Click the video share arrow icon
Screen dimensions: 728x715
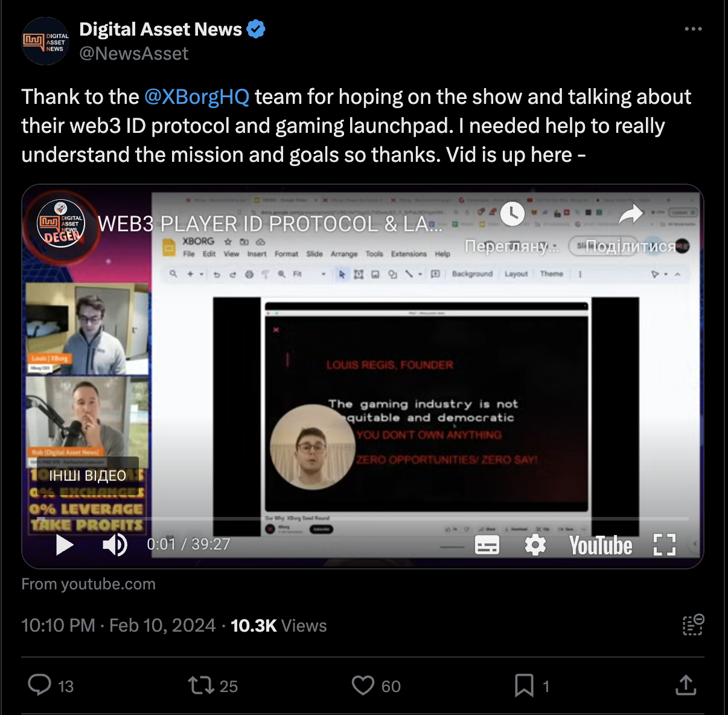pyautogui.click(x=631, y=214)
